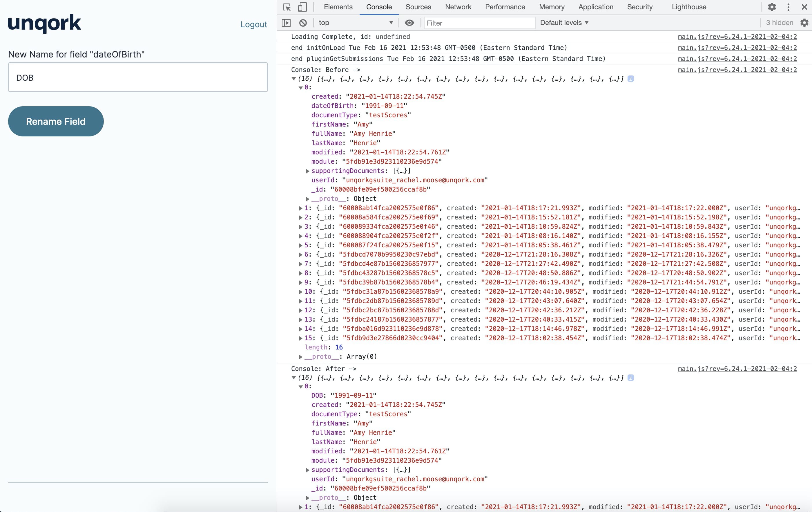Select the inspect element picker icon
Screen dimensions: 812x512
[287, 7]
